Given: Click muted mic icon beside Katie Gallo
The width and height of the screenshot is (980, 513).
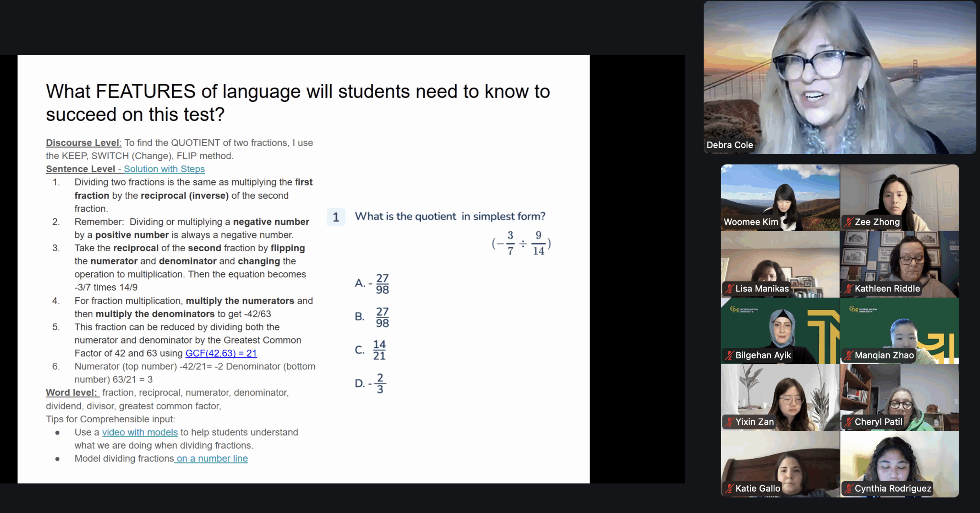Looking at the screenshot, I should coord(729,488).
